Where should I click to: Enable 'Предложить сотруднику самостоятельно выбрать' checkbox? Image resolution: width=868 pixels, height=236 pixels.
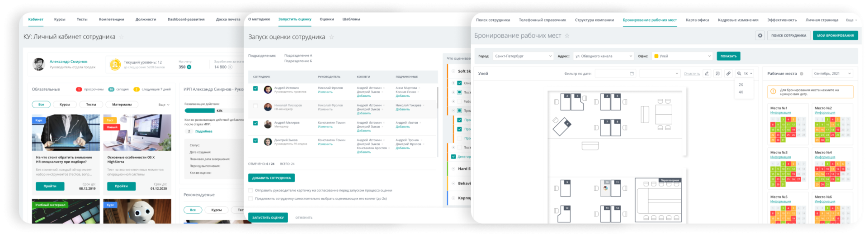[250, 198]
